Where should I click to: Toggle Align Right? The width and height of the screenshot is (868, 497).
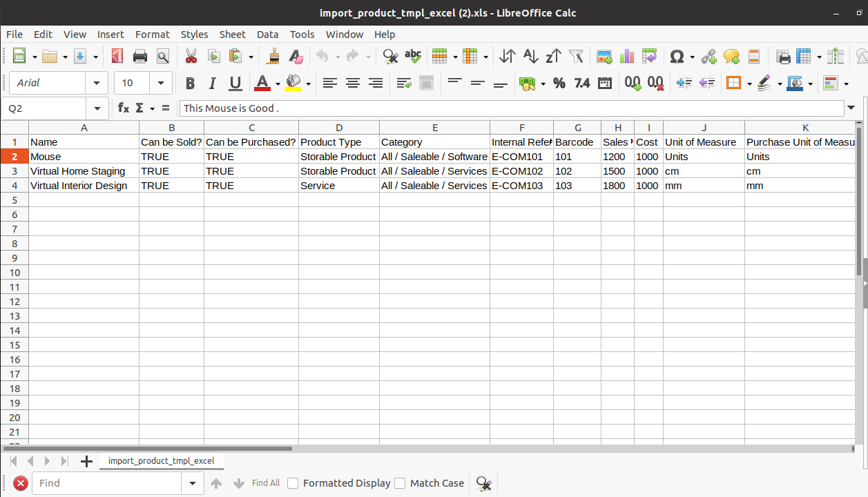coord(376,84)
